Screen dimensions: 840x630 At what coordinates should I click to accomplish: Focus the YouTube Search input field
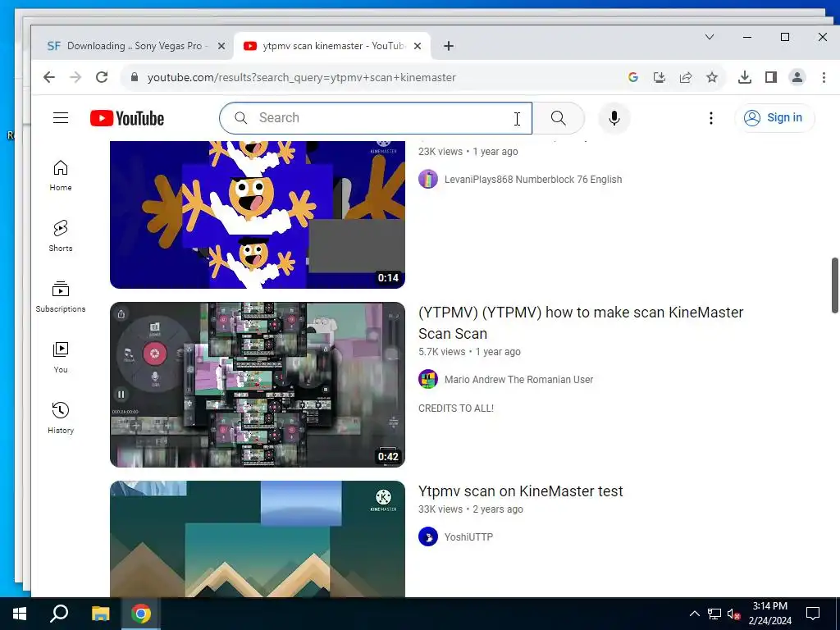click(x=376, y=118)
